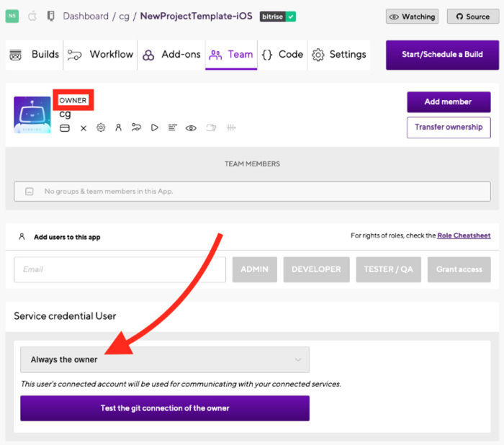Viewport: 504px width, 445px height.
Task: Click the X permission icon under cg
Action: tap(84, 128)
